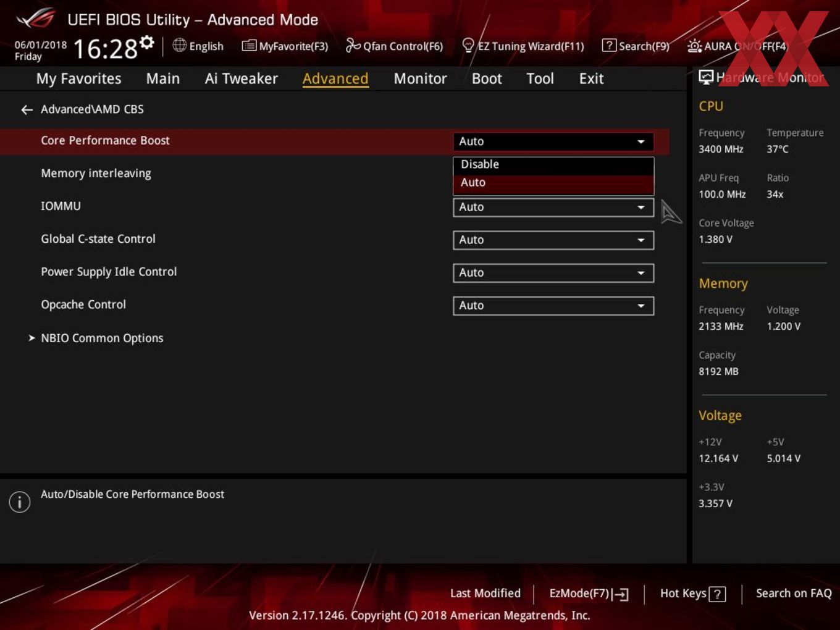Click the back arrow beside Advanced\AMD CBS
This screenshot has width=840, height=630.
(x=27, y=110)
